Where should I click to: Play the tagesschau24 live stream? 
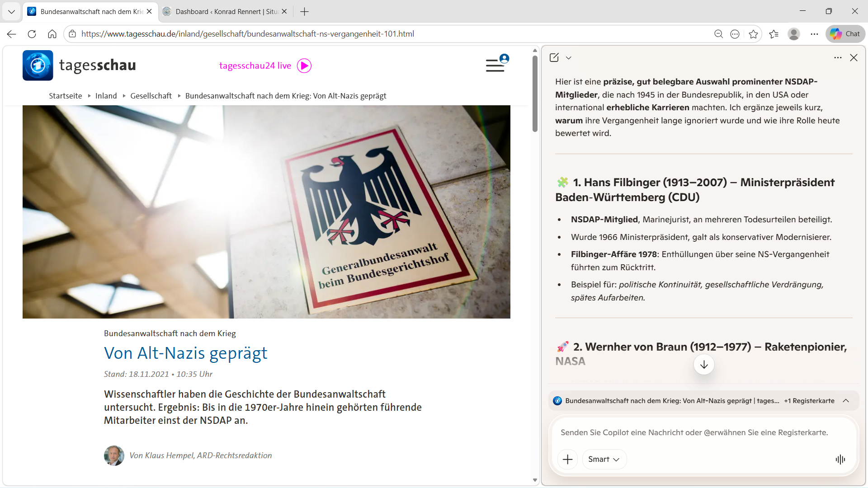pos(304,66)
